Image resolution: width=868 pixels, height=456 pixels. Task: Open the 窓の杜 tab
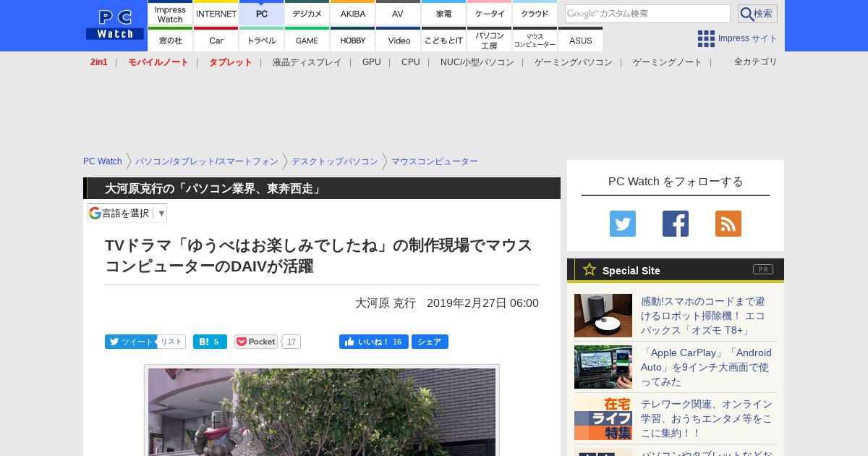coord(171,40)
